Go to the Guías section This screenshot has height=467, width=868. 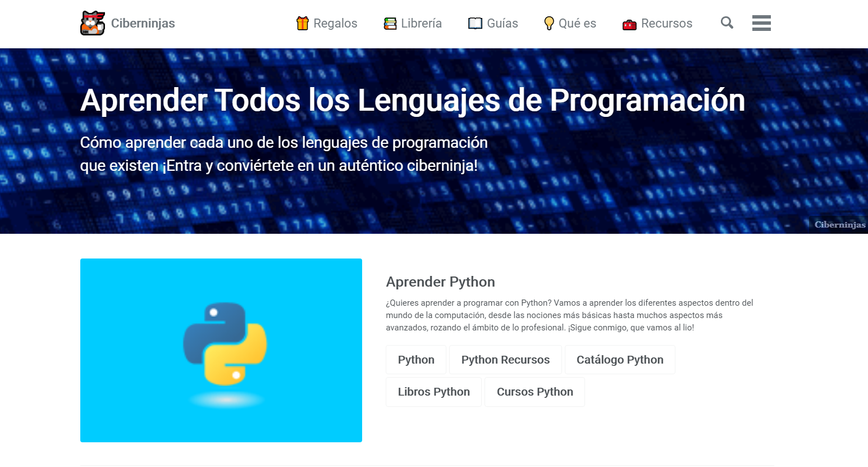coord(502,23)
